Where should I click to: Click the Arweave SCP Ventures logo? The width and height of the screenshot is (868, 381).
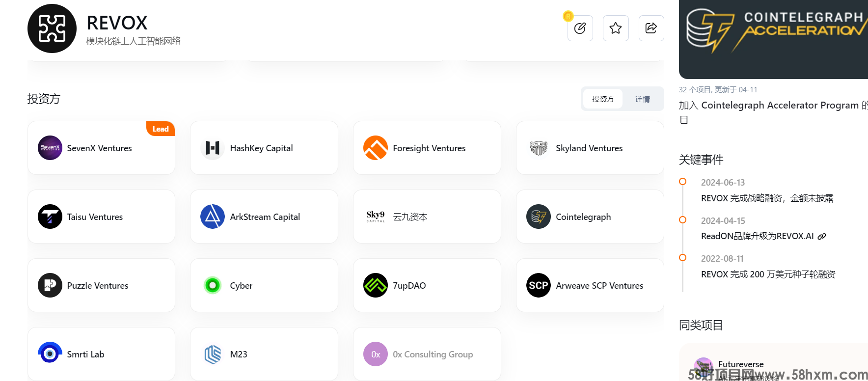point(539,285)
